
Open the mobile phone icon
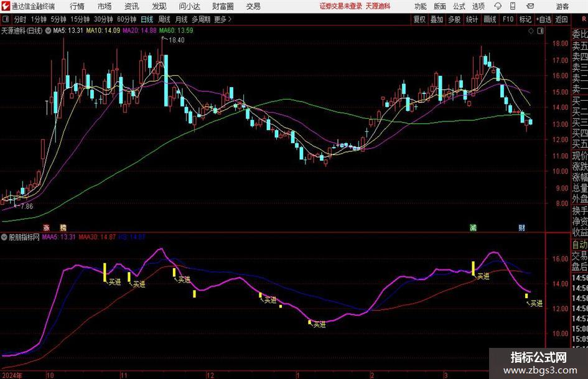(x=513, y=6)
